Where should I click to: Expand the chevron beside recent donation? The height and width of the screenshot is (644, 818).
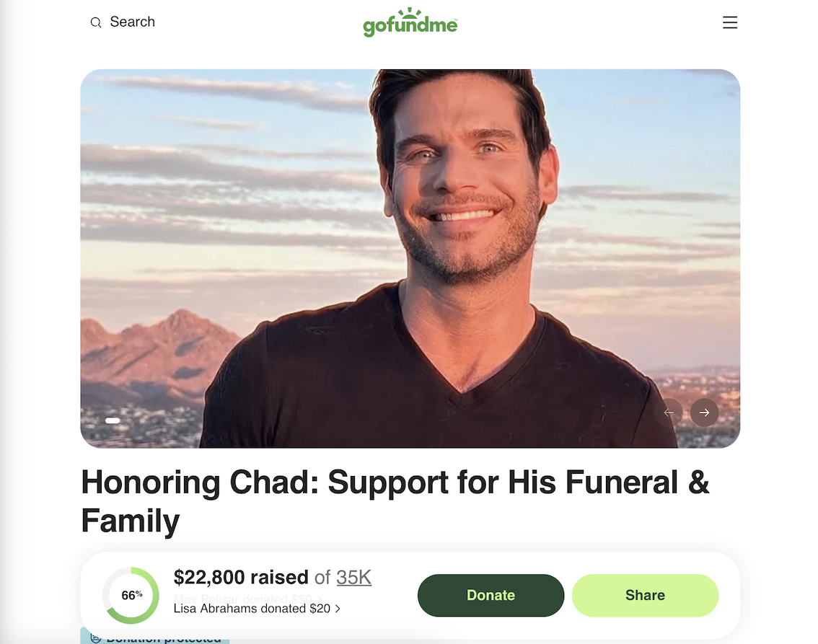tap(338, 609)
